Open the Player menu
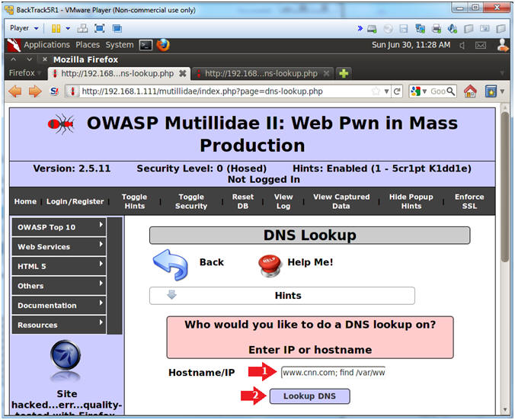This screenshot has height=420, width=515. pos(24,28)
